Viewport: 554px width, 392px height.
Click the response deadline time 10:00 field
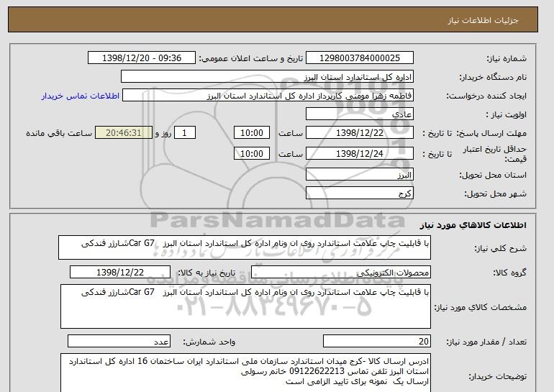(252, 133)
